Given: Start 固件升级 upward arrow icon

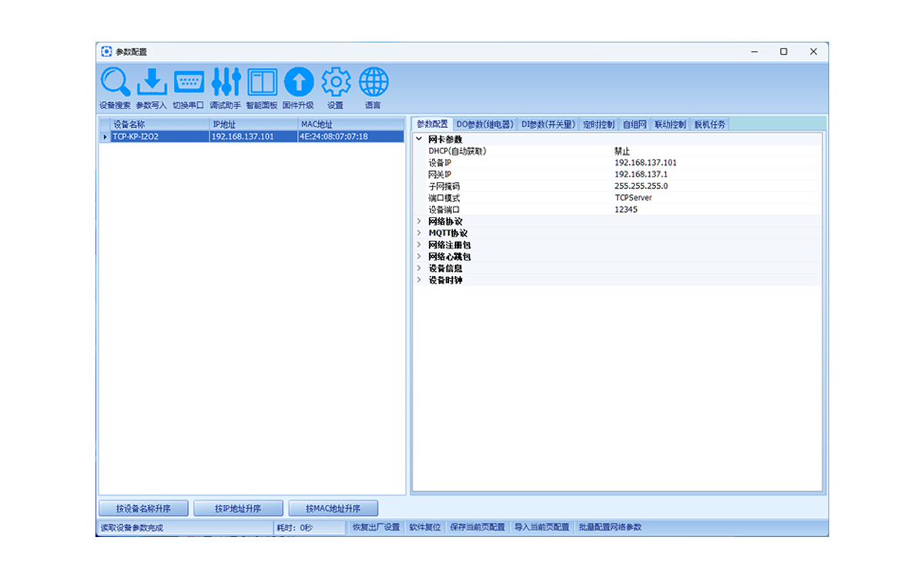Looking at the screenshot, I should coord(299,82).
